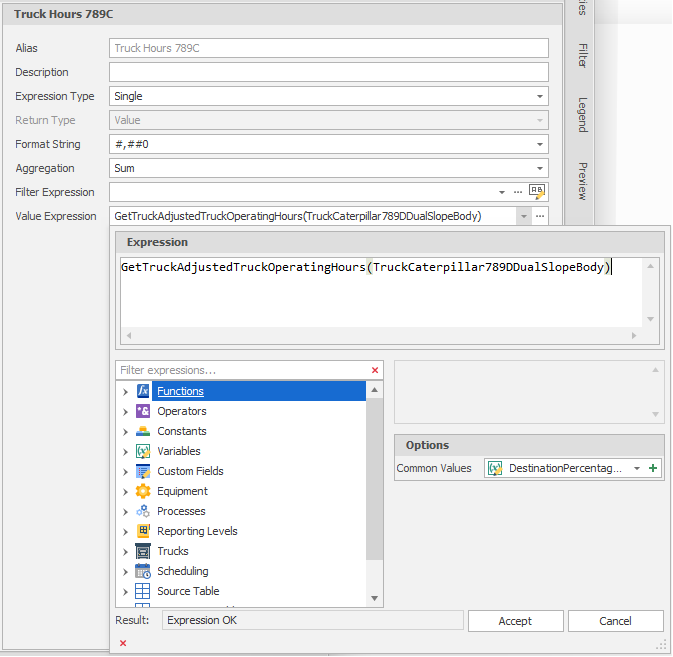Click the Accept button

click(515, 621)
